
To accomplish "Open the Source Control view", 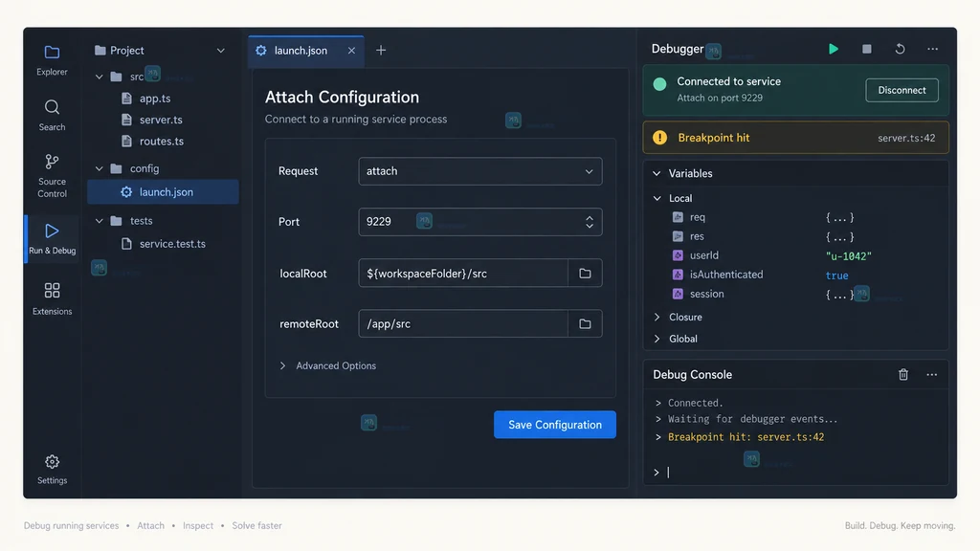I will pos(52,176).
